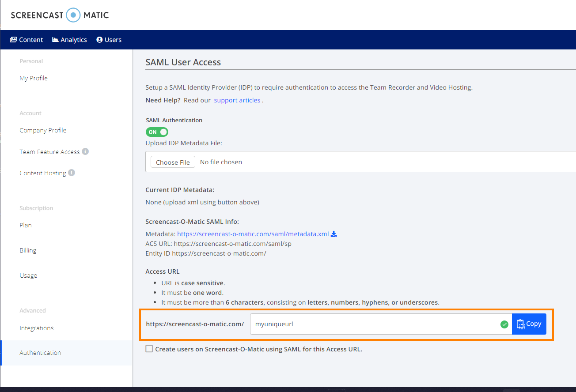576x392 pixels.
Task: Click the green checkmark in the URL field
Action: coord(504,324)
